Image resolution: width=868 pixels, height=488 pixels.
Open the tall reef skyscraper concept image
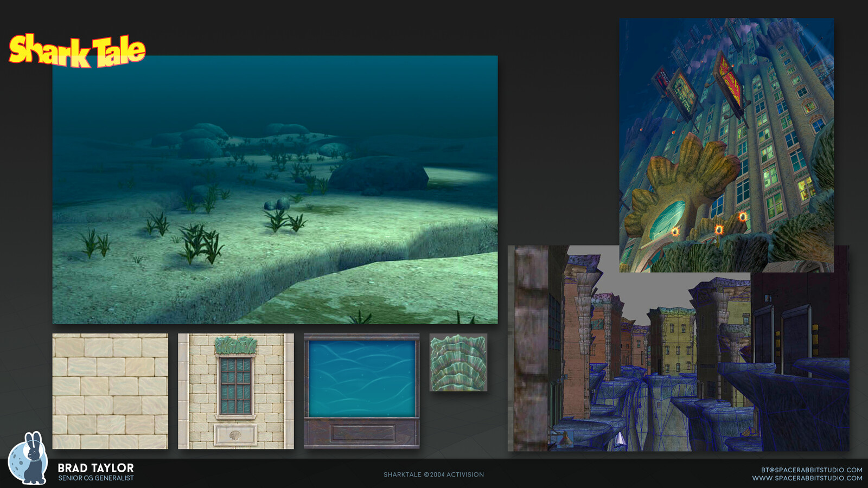click(726, 145)
